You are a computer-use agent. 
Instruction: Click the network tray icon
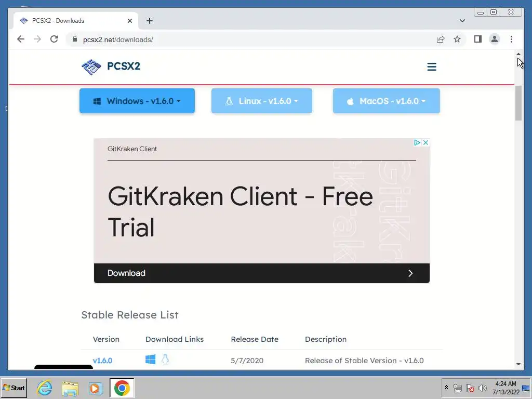point(458,388)
